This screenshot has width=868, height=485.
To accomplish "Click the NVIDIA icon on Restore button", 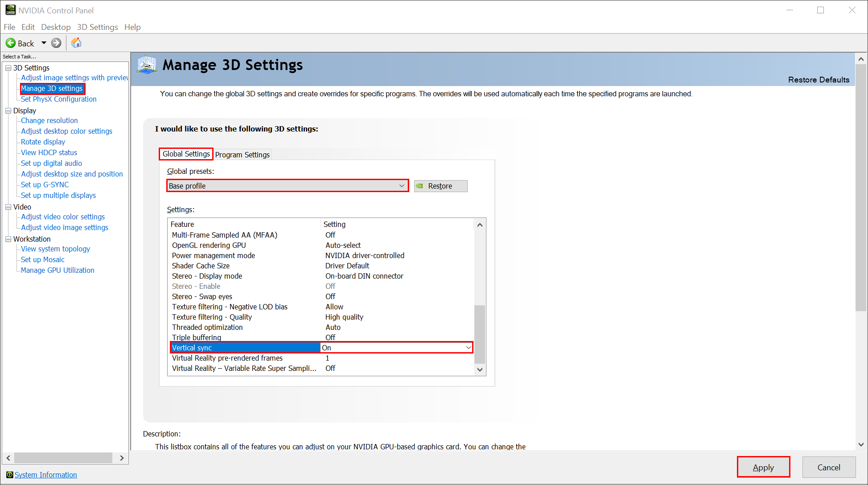I will coord(420,186).
